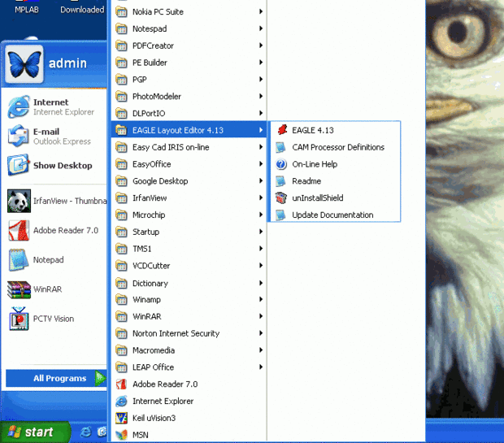504x443 pixels.
Task: Click the unInstallShield icon
Action: 281,198
